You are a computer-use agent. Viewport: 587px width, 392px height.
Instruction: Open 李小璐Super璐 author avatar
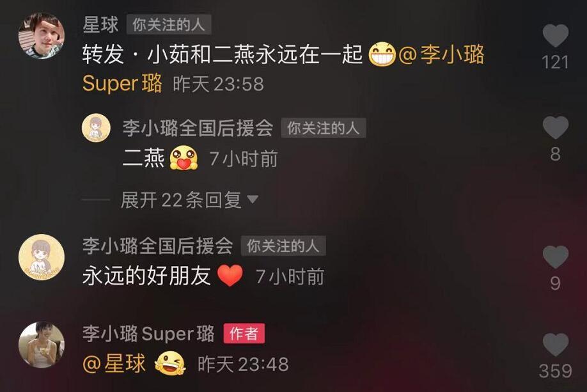pos(42,345)
